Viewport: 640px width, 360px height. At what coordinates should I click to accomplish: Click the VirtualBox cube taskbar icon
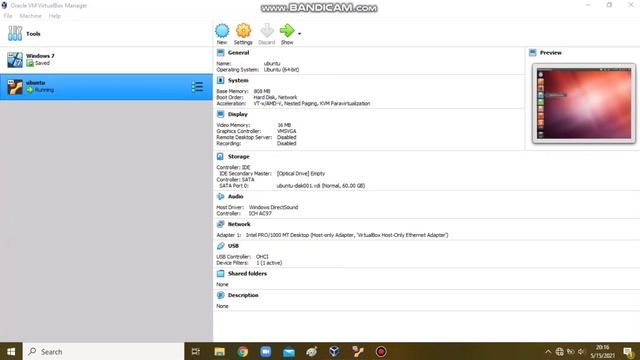click(335, 351)
